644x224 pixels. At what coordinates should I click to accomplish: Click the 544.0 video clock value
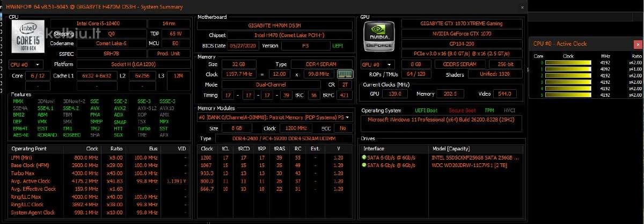pos(504,94)
